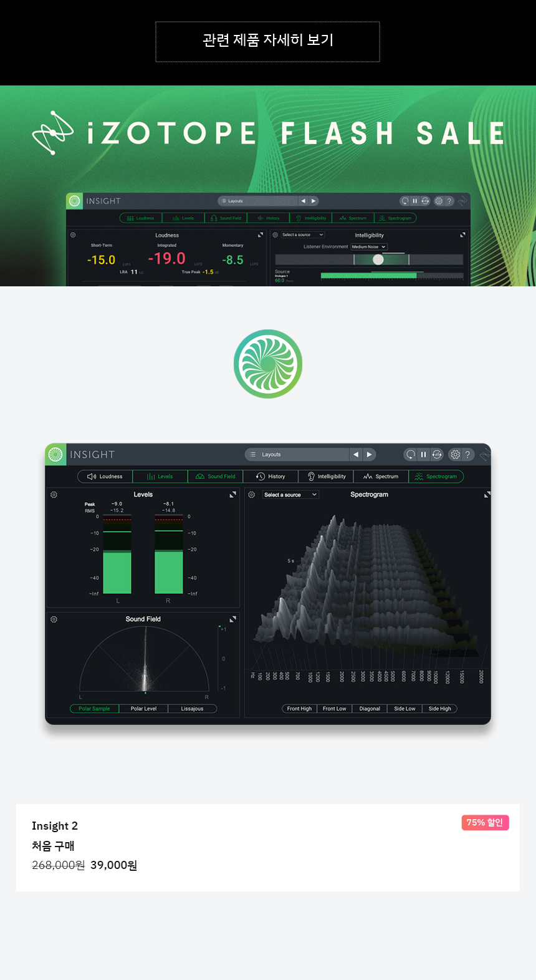Viewport: 536px width, 980px height.
Task: Select the Polar Sample view
Action: coord(94,709)
